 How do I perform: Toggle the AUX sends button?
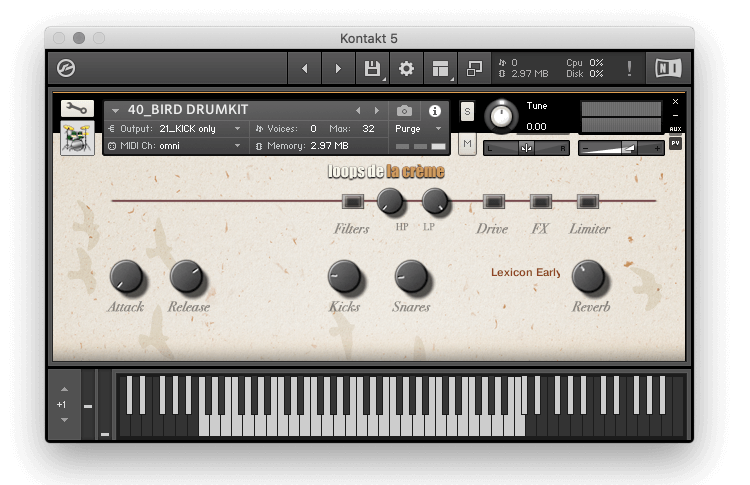(x=675, y=129)
